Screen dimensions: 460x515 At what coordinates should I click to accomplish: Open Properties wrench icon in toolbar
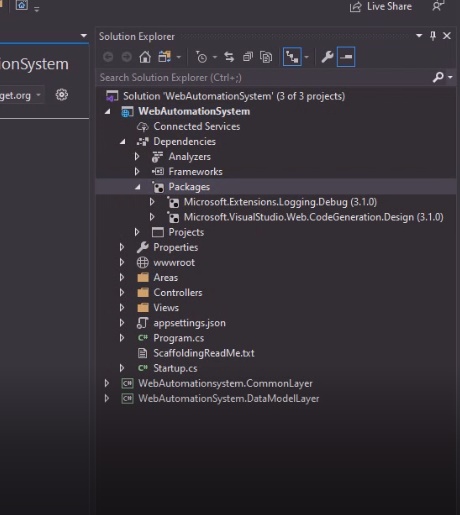pyautogui.click(x=327, y=57)
